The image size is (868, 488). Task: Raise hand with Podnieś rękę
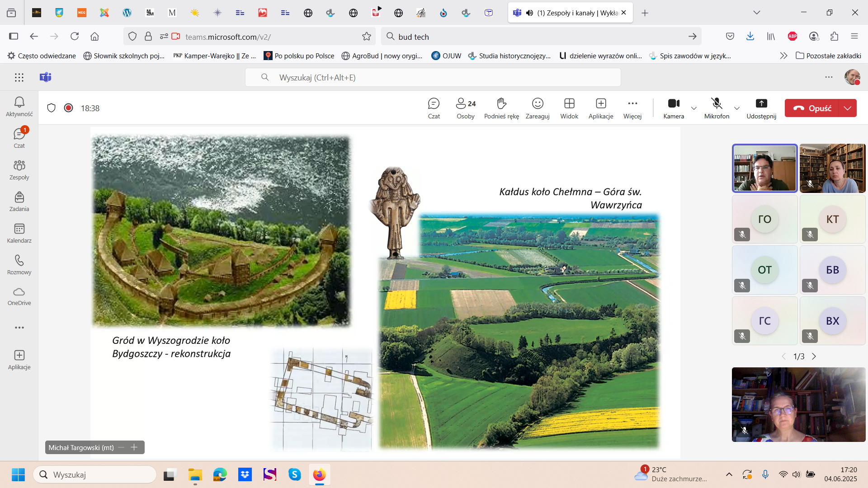pos(501,108)
